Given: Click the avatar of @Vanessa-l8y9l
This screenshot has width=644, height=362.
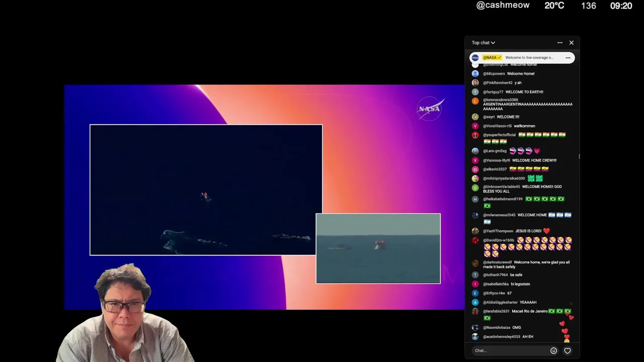Looking at the screenshot, I should click(x=475, y=160).
